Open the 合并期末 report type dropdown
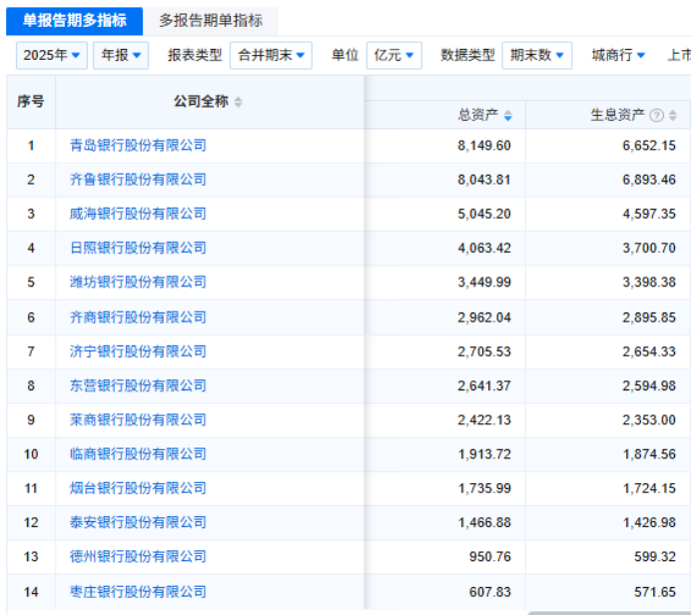691x616 pixels. coord(271,56)
